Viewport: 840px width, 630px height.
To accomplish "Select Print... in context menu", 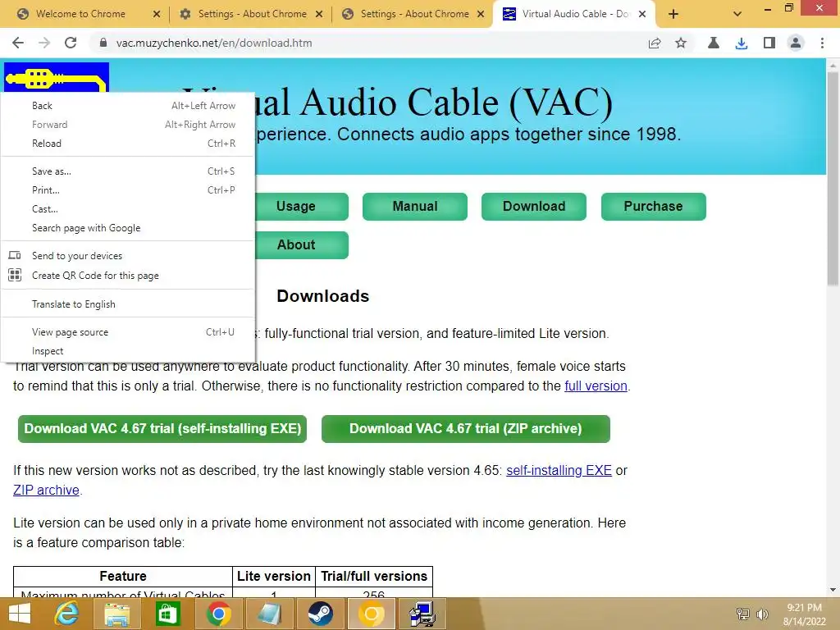I will coord(127,189).
